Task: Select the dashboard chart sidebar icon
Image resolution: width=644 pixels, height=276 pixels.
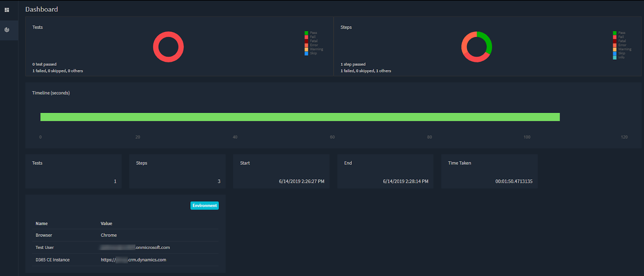Action: click(x=7, y=30)
